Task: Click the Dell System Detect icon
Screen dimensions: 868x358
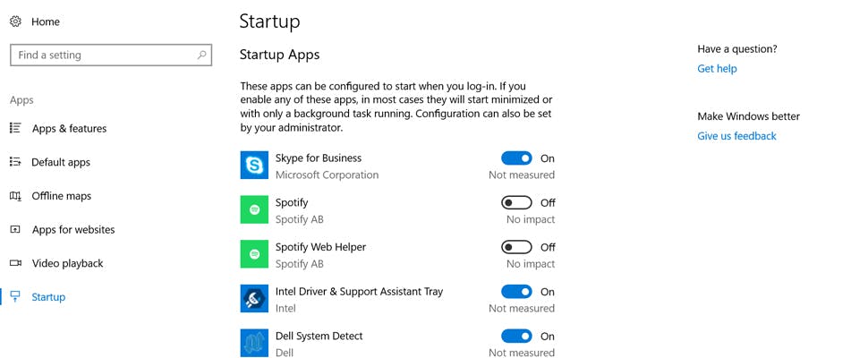Action: [x=254, y=344]
